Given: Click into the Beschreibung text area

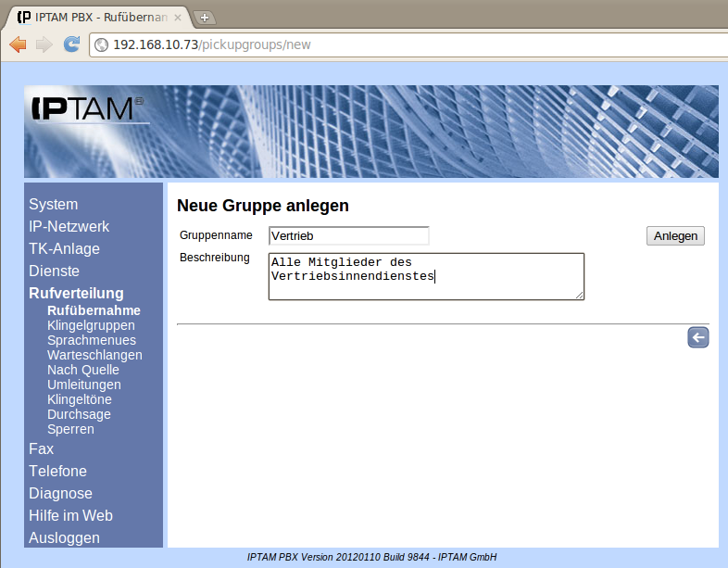Looking at the screenshot, I should pyautogui.click(x=426, y=276).
